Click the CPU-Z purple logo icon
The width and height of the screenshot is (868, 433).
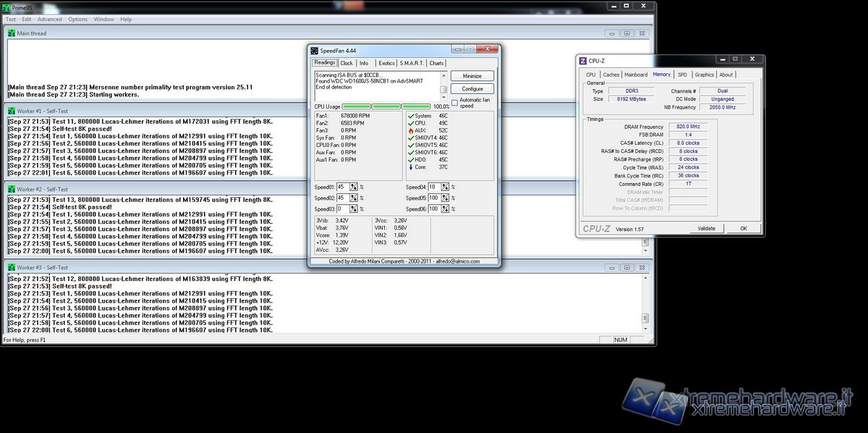click(x=583, y=62)
